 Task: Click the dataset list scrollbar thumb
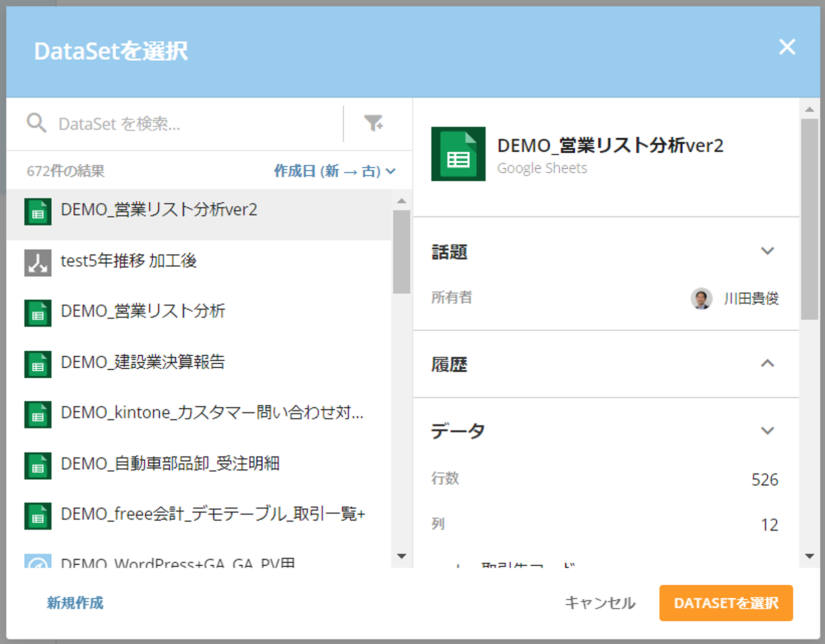coord(401,252)
